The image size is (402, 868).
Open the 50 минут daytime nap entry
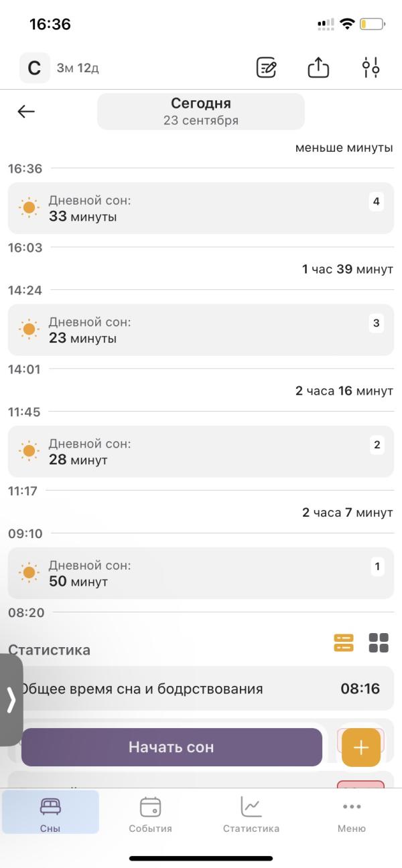(200, 574)
